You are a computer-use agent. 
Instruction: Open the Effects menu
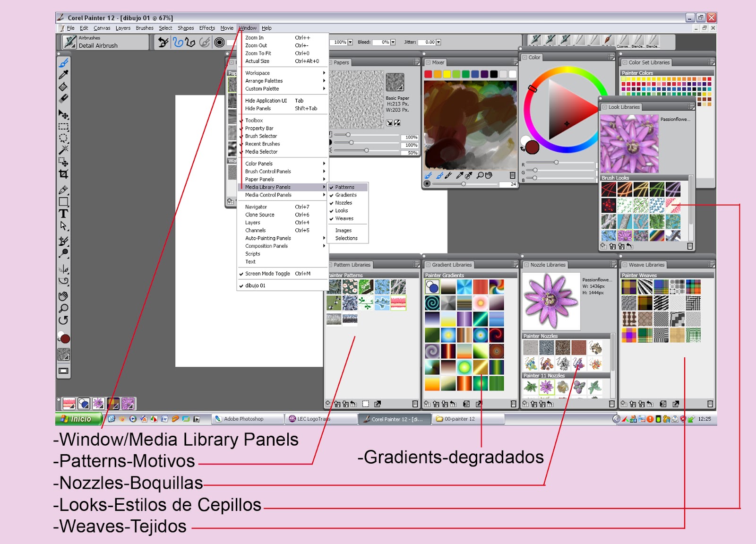(x=207, y=28)
